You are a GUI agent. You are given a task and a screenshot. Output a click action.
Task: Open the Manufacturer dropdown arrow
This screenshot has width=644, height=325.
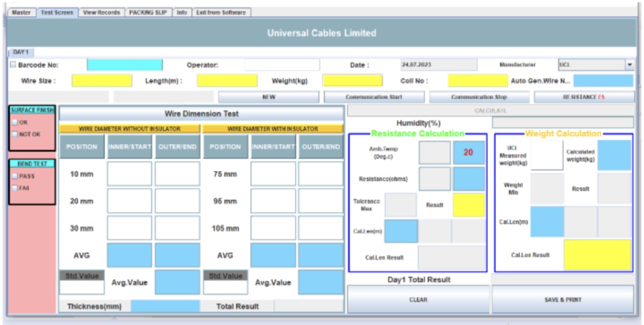click(x=630, y=65)
